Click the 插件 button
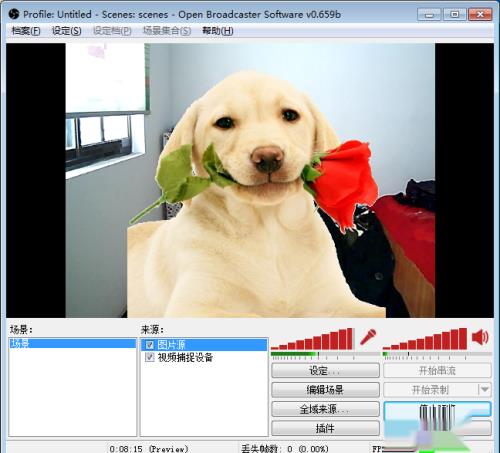Screen dimensions: 500x453 [325, 428]
